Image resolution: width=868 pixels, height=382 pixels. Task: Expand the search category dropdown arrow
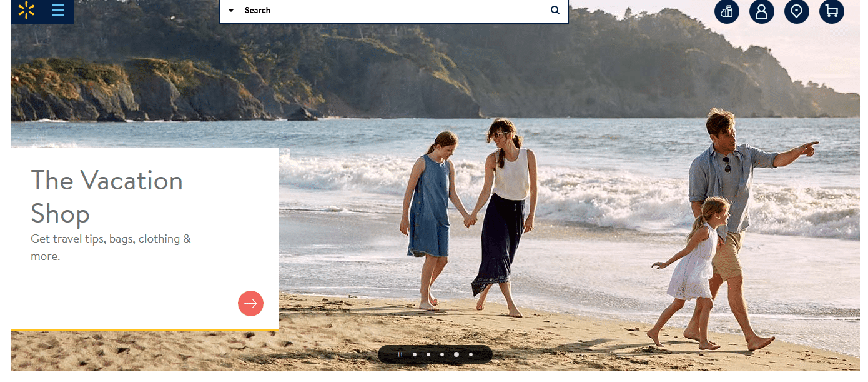(231, 11)
